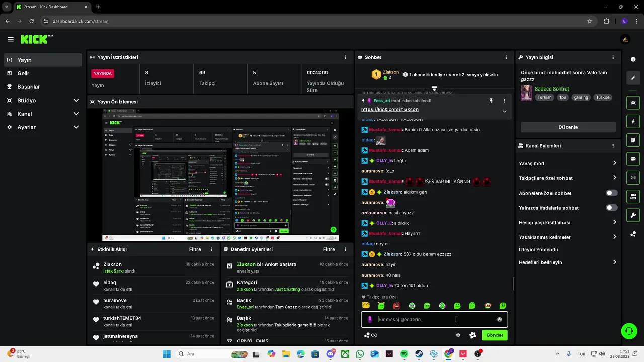Open the Denetim Eylemleri three-dot menu
644x362 pixels.
point(345,249)
